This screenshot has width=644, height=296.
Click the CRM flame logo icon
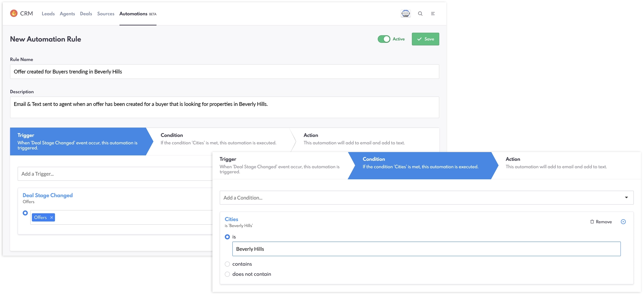[14, 13]
